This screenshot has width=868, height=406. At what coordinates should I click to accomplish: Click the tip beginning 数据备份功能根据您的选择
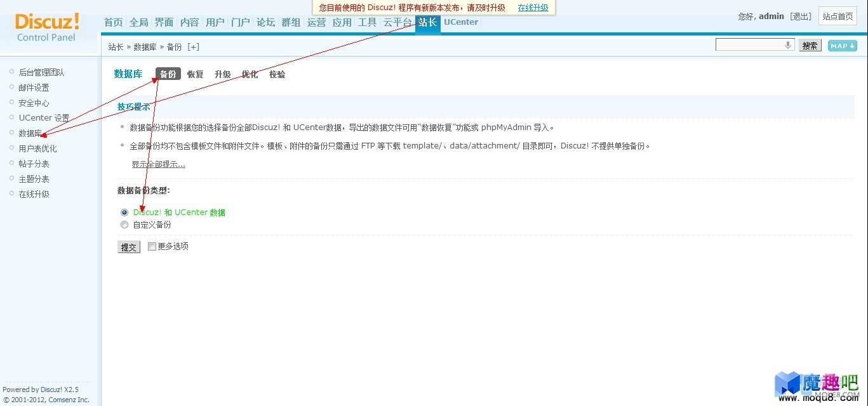[x=342, y=128]
